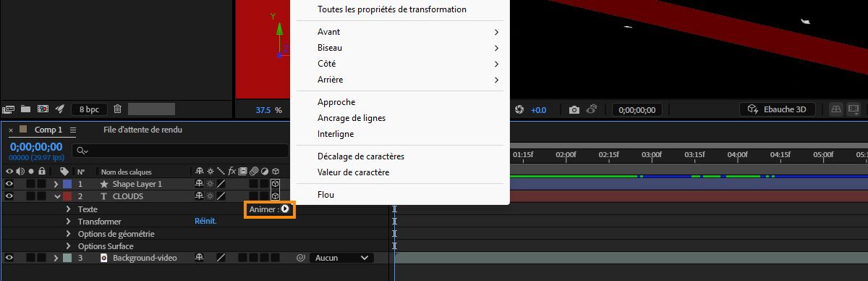The height and width of the screenshot is (281, 868).
Task: Click the viewer 0;00;00;00 timecode button
Action: (x=637, y=110)
